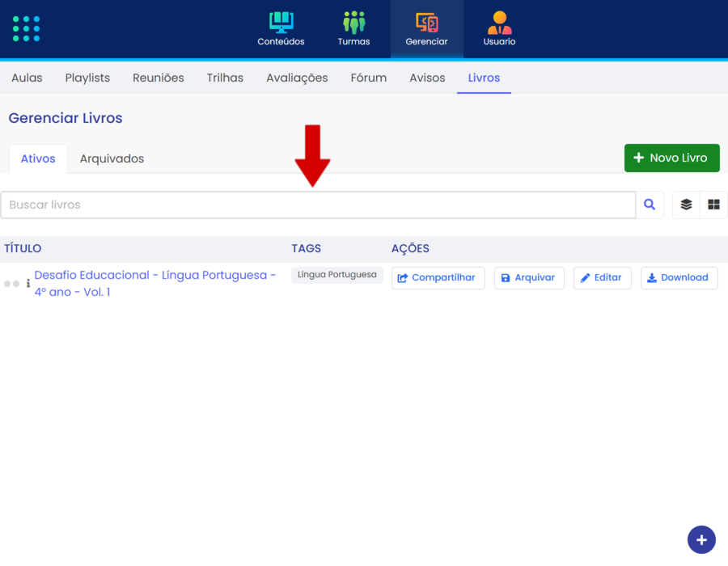728x566 pixels.
Task: Archive the book with Arquivar button
Action: coord(528,277)
